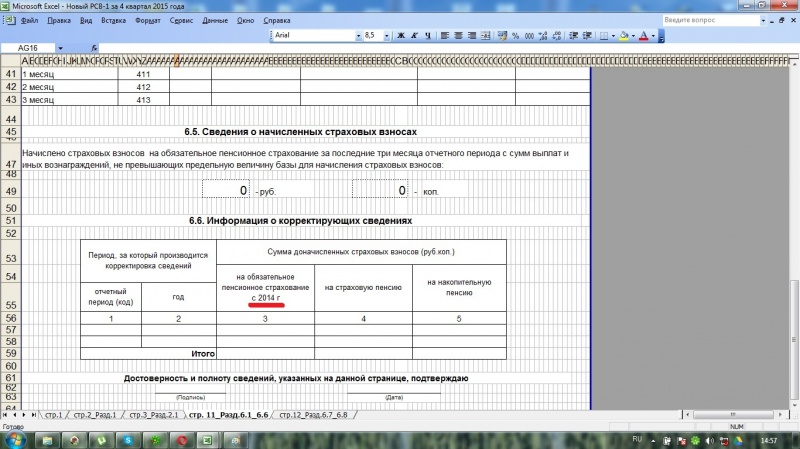The image size is (800, 449).
Task: Click the insert function fx icon
Action: coord(94,48)
